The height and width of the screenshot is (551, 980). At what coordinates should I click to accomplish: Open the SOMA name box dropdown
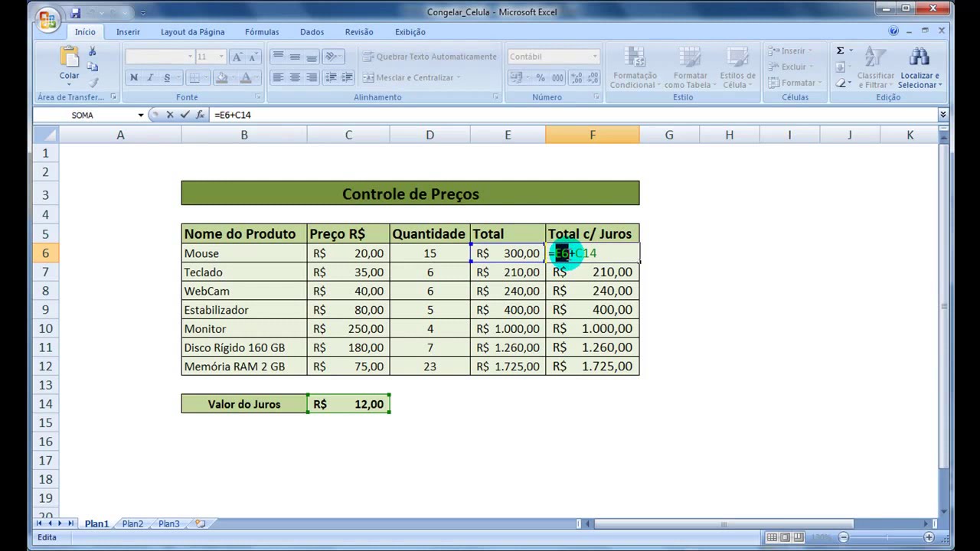[x=141, y=115]
